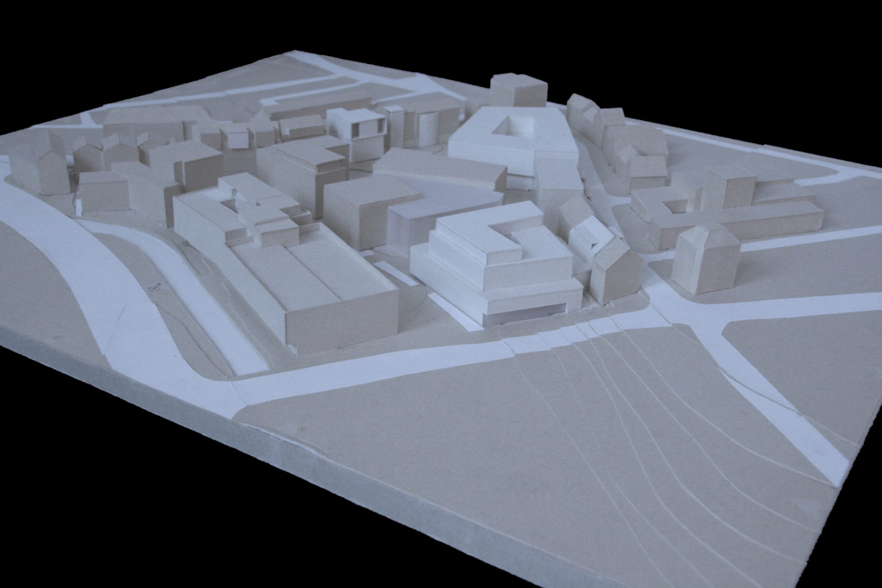Select the tall tower block at the back

click(x=518, y=92)
